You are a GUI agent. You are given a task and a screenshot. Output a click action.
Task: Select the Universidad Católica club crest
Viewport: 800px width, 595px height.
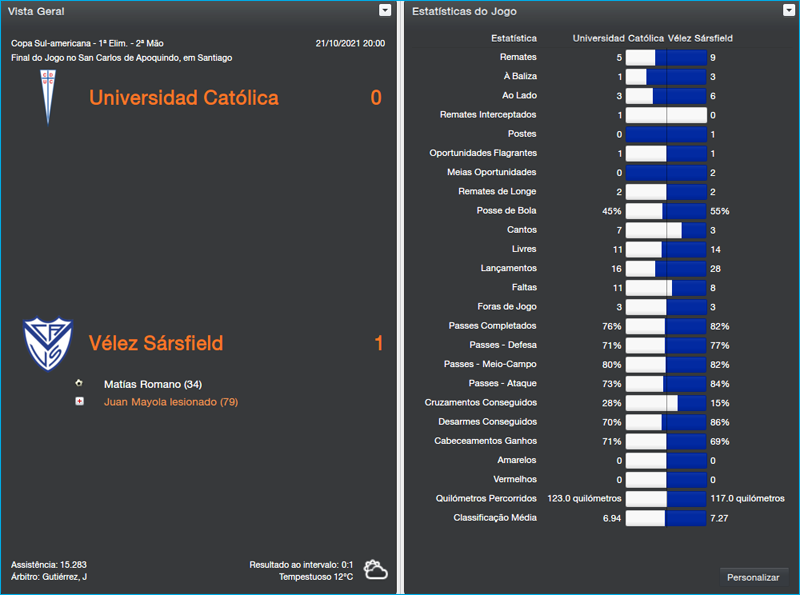[x=48, y=100]
